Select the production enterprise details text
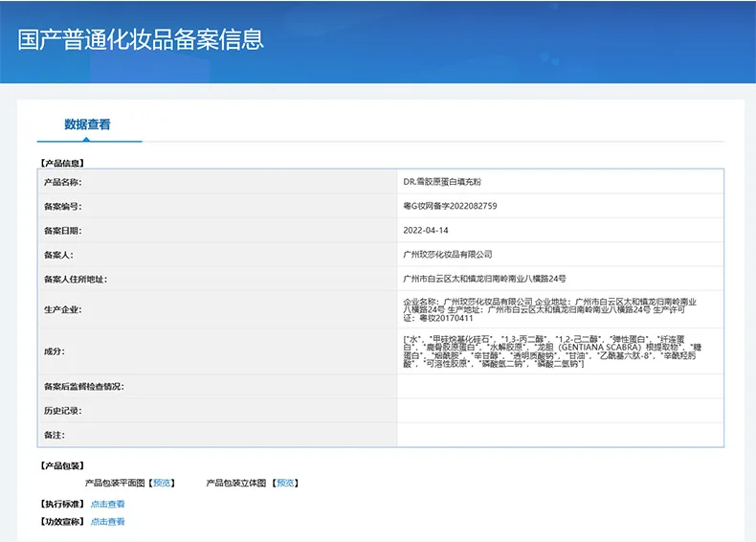This screenshot has height=542, width=756. click(549, 310)
